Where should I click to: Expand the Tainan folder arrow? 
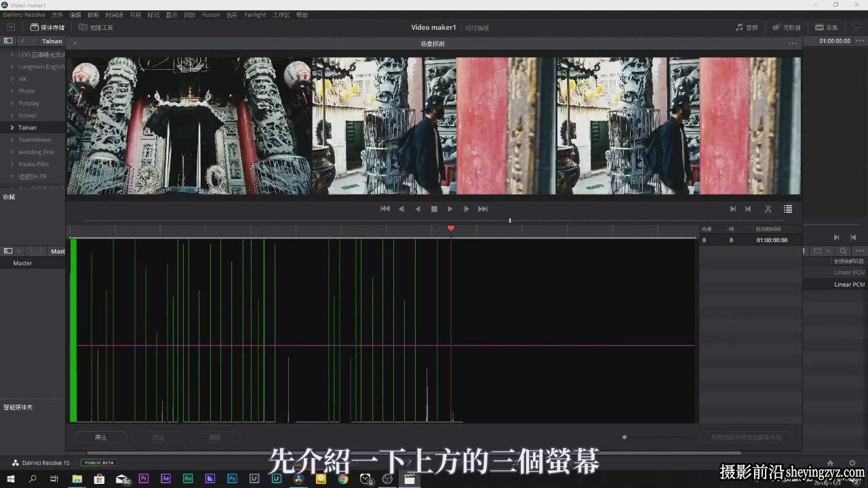coord(12,127)
